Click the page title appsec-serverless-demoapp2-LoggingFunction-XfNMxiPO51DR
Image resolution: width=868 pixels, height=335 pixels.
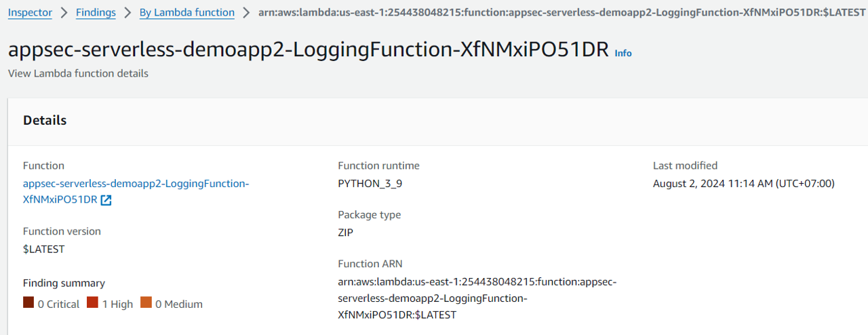[309, 50]
